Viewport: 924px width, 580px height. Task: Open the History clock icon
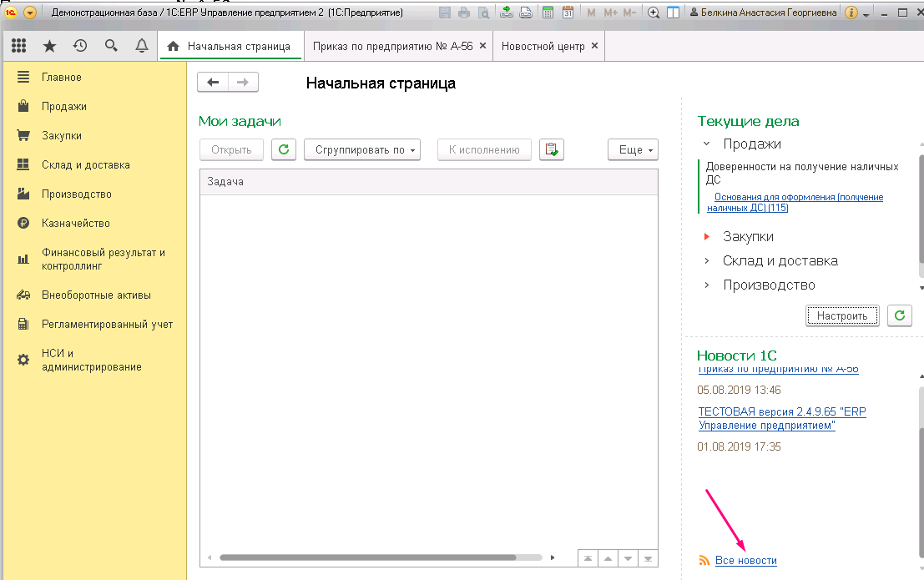(x=80, y=45)
